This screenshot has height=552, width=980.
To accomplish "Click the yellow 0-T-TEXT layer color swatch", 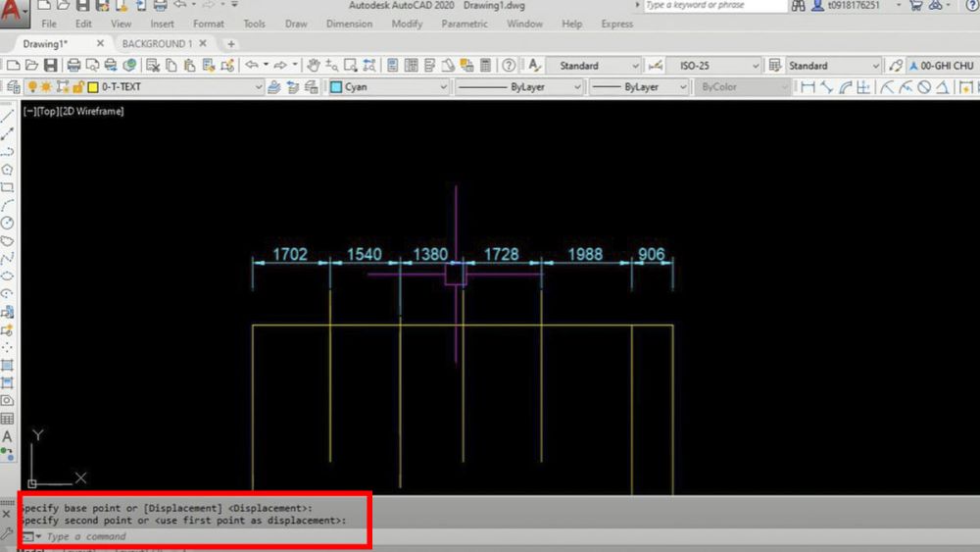I will pos(93,87).
